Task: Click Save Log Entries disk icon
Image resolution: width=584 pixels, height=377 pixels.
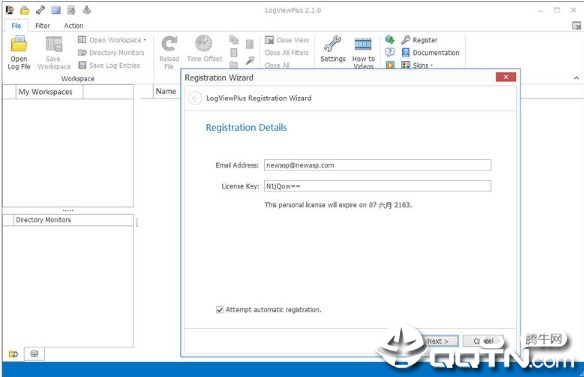Action: [x=82, y=65]
